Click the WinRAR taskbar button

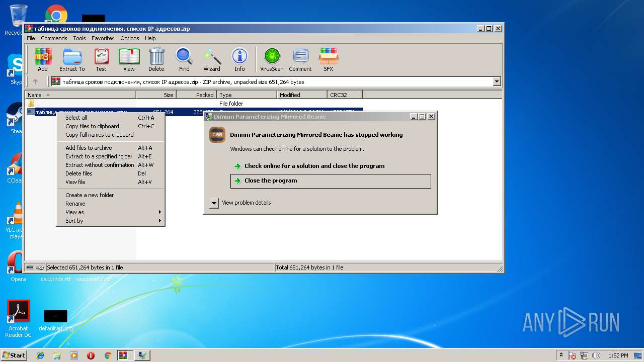click(x=123, y=355)
